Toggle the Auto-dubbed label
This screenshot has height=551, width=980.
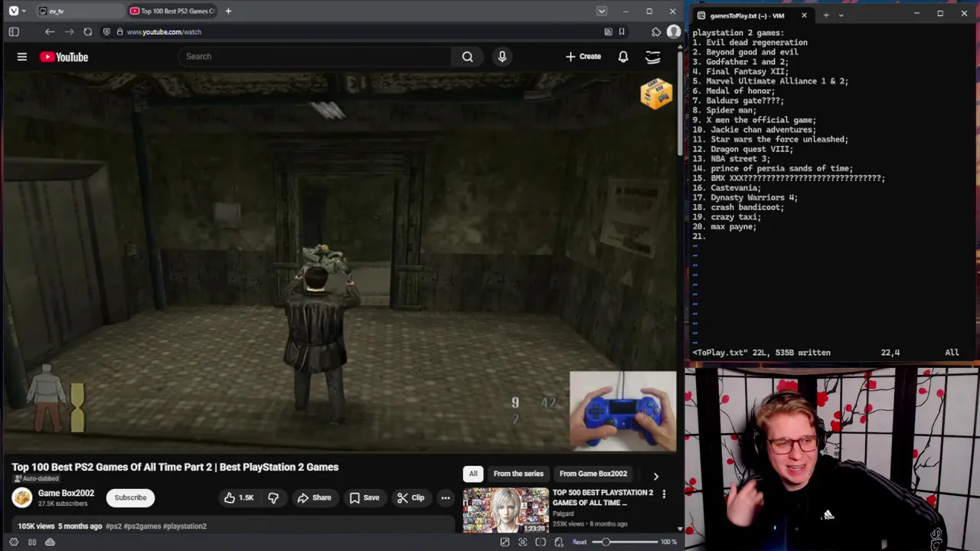pyautogui.click(x=35, y=479)
